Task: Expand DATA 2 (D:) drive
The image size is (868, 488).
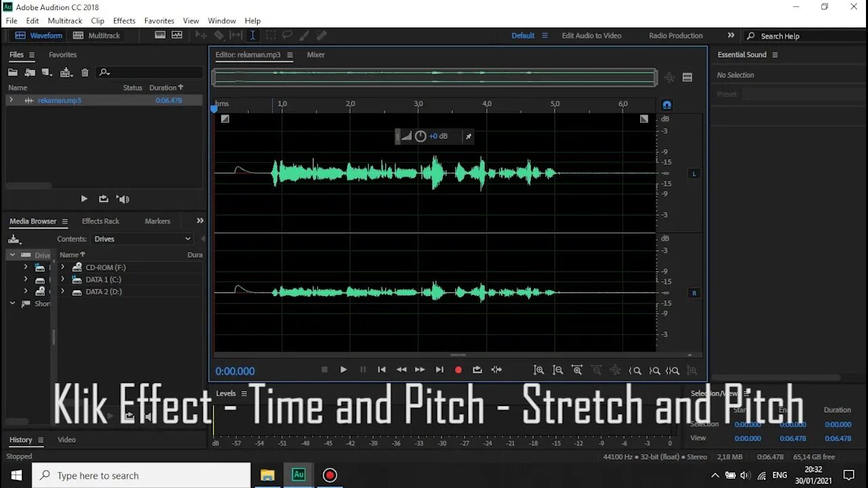Action: click(x=62, y=291)
